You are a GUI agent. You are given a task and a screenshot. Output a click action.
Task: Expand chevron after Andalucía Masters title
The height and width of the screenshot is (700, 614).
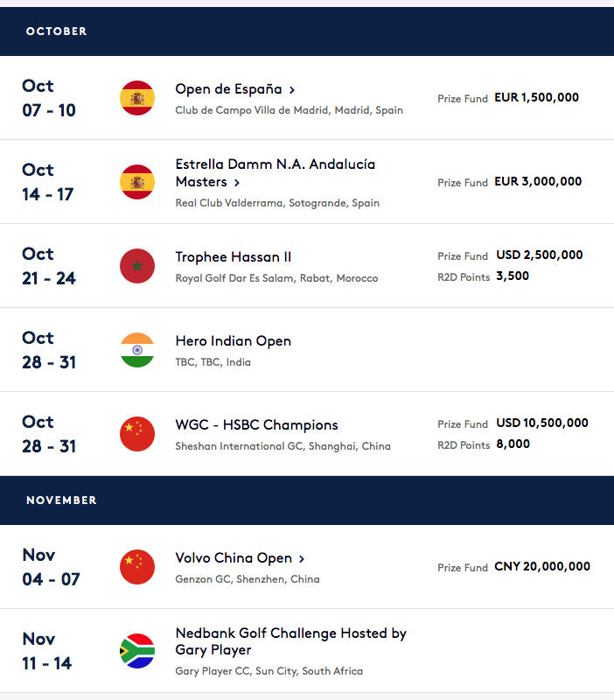coord(237,183)
